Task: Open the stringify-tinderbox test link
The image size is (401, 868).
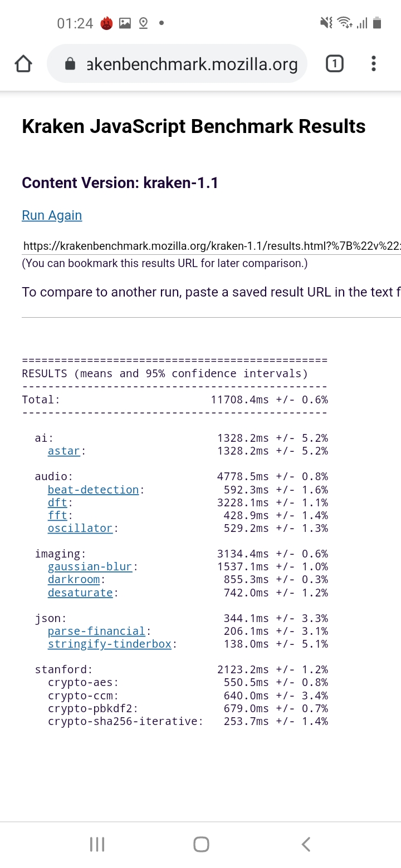Action: (109, 644)
